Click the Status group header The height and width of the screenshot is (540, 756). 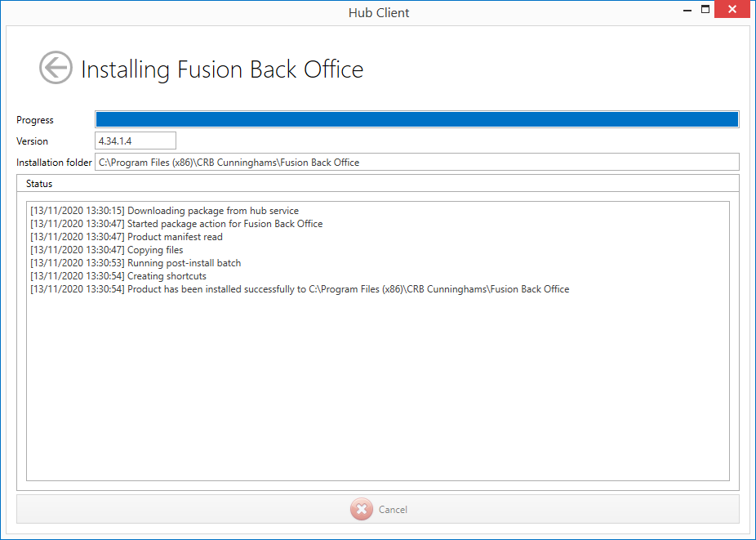point(39,184)
